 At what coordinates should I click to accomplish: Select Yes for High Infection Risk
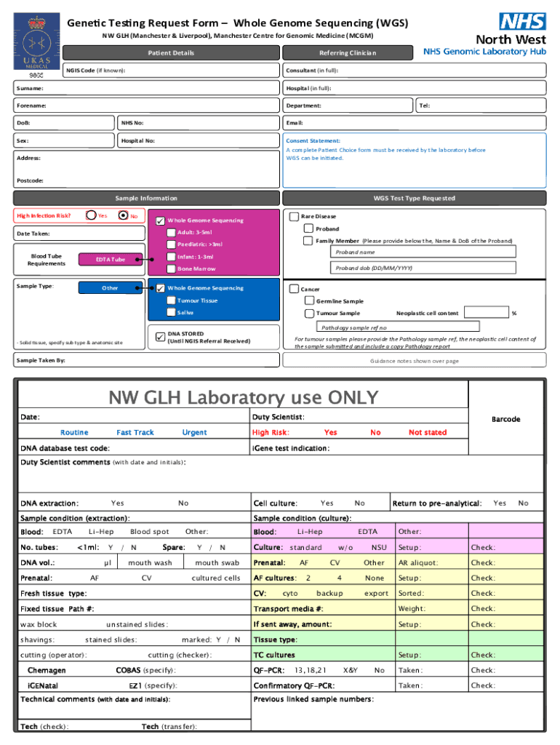click(91, 215)
